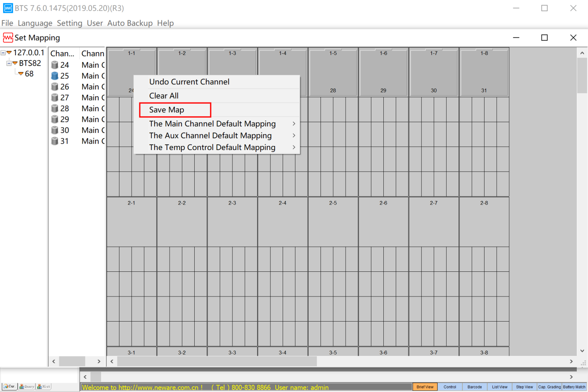Click right arrow of channel list scrollbar
This screenshot has width=588, height=392.
click(x=99, y=361)
